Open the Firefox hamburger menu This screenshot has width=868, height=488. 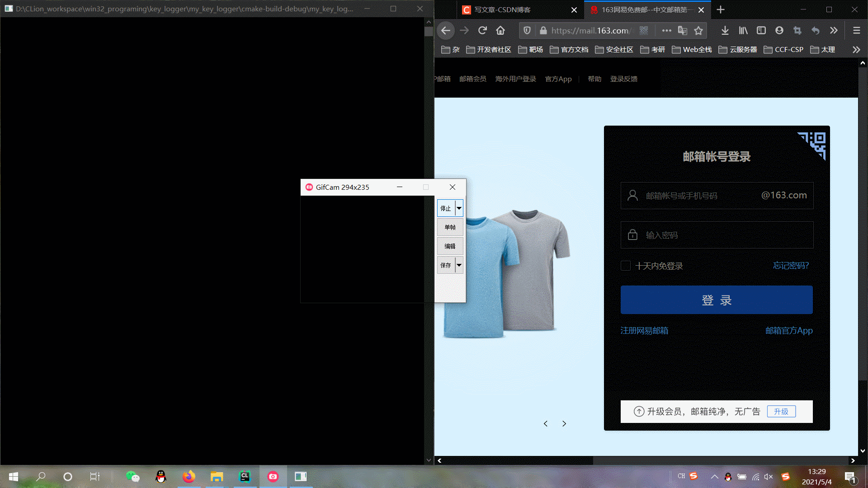click(856, 30)
